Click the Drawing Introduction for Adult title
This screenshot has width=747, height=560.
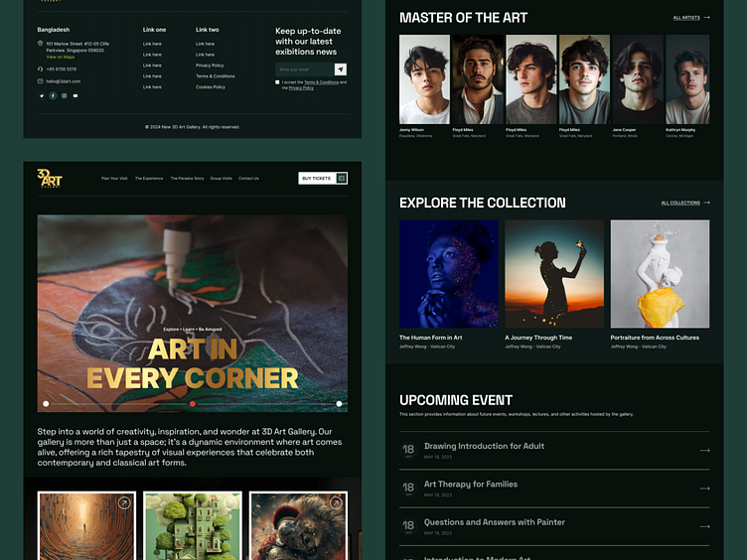coord(484,446)
